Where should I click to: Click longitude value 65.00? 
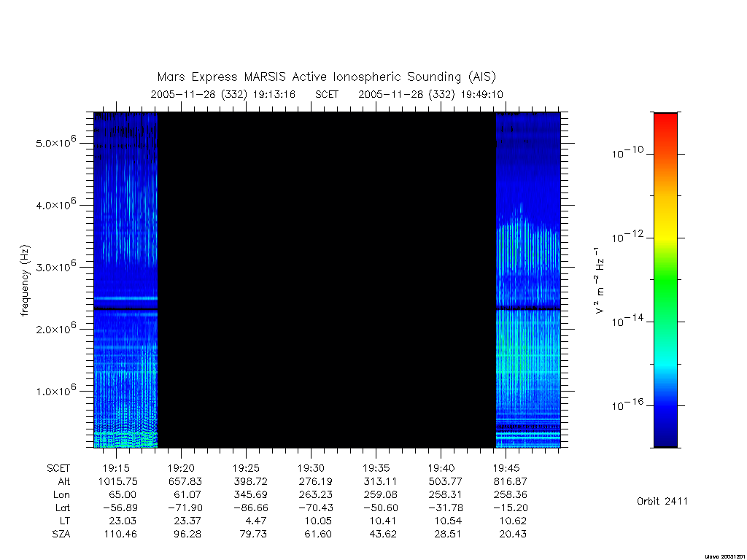click(123, 495)
